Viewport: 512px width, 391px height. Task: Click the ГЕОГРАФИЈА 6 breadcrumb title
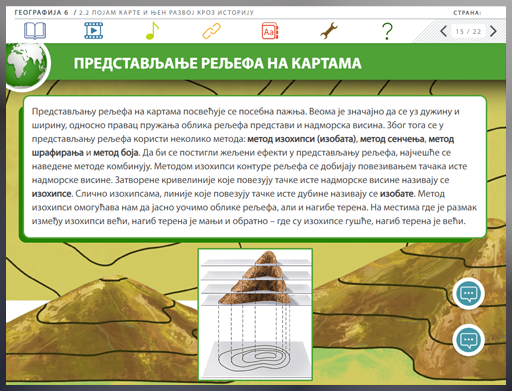(x=41, y=13)
